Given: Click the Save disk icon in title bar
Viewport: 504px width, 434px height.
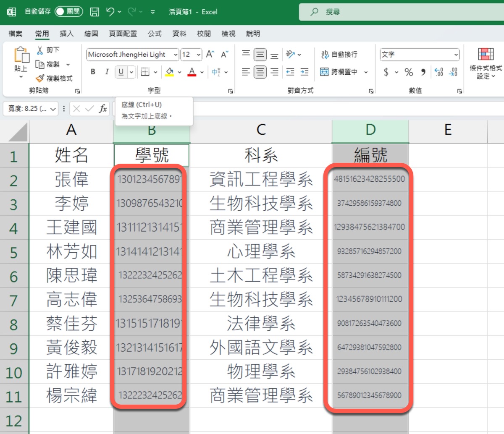Looking at the screenshot, I should pos(95,12).
